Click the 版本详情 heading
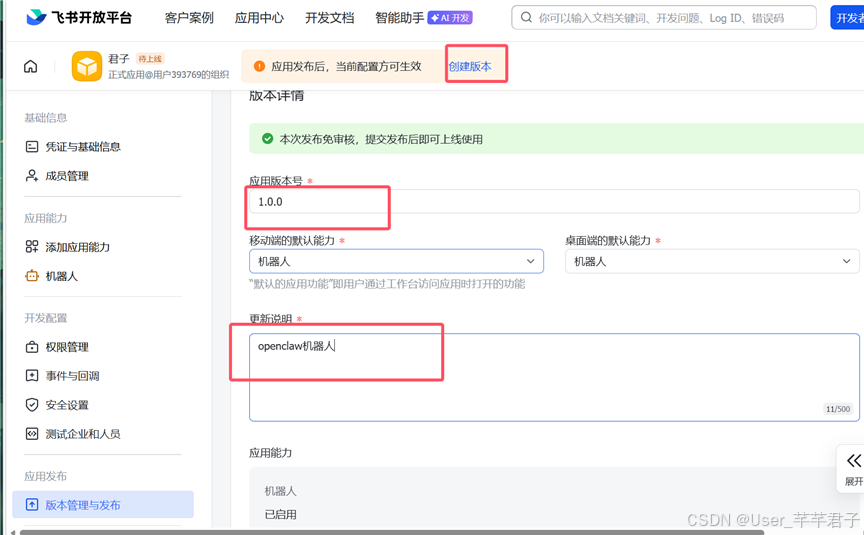 (277, 96)
